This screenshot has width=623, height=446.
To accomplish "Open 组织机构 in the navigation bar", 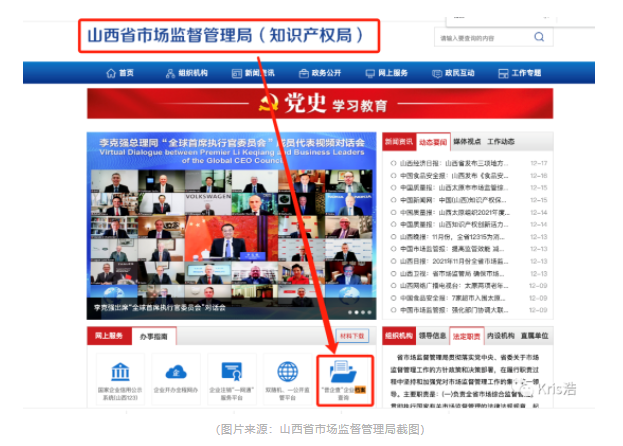I will (186, 73).
